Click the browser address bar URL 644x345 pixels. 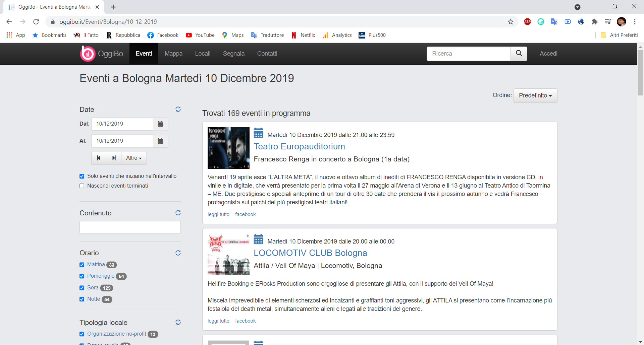point(108,22)
